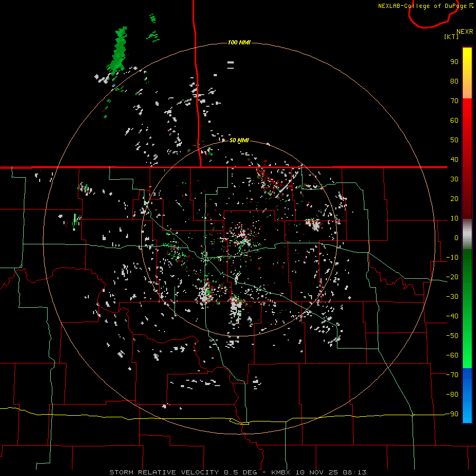Click the -60 value on the velocity scale
This screenshot has height=476, width=476.
pyautogui.click(x=452, y=355)
